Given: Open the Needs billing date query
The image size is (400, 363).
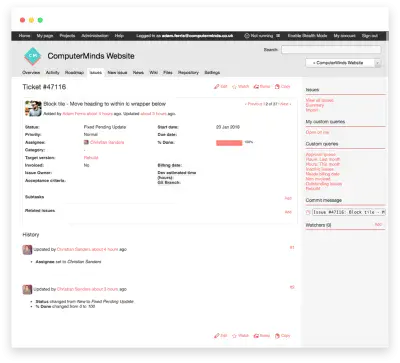Looking at the screenshot, I should point(323,174).
